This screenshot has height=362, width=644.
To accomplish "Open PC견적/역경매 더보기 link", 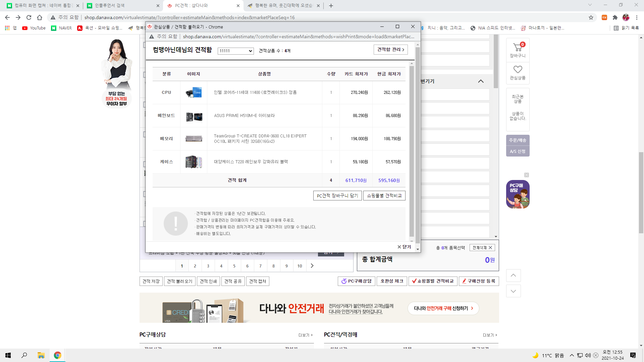I will pos(490,335).
